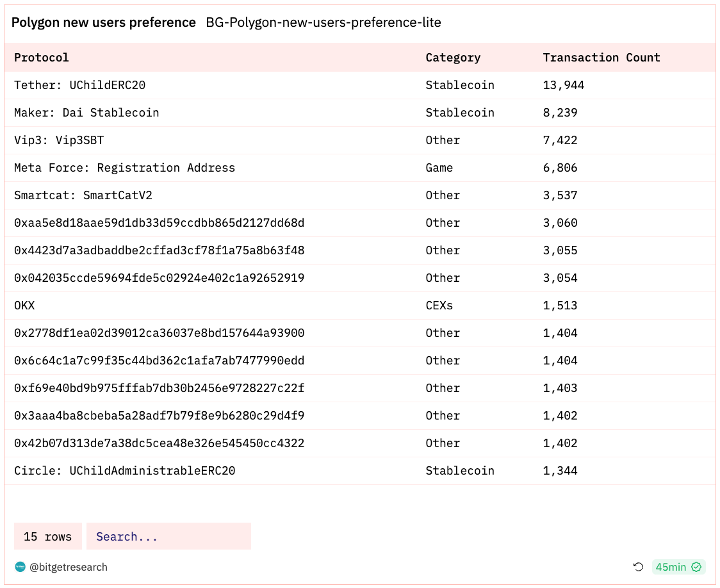Sort by the Transaction Count column header
Image resolution: width=720 pixels, height=588 pixels.
(x=601, y=58)
